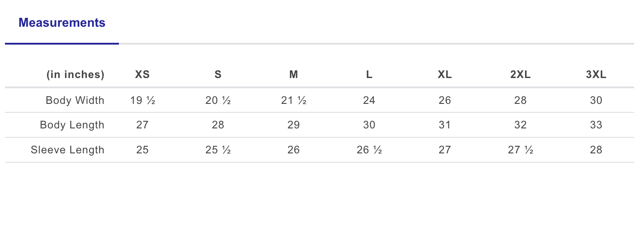
Task: Click the XL column header
Action: click(445, 74)
